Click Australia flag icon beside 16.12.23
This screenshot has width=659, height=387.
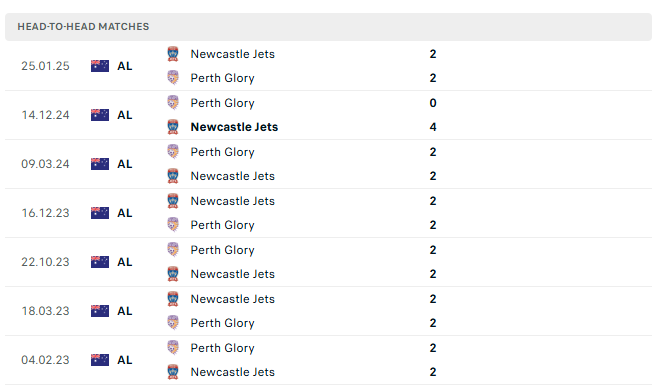pos(100,213)
